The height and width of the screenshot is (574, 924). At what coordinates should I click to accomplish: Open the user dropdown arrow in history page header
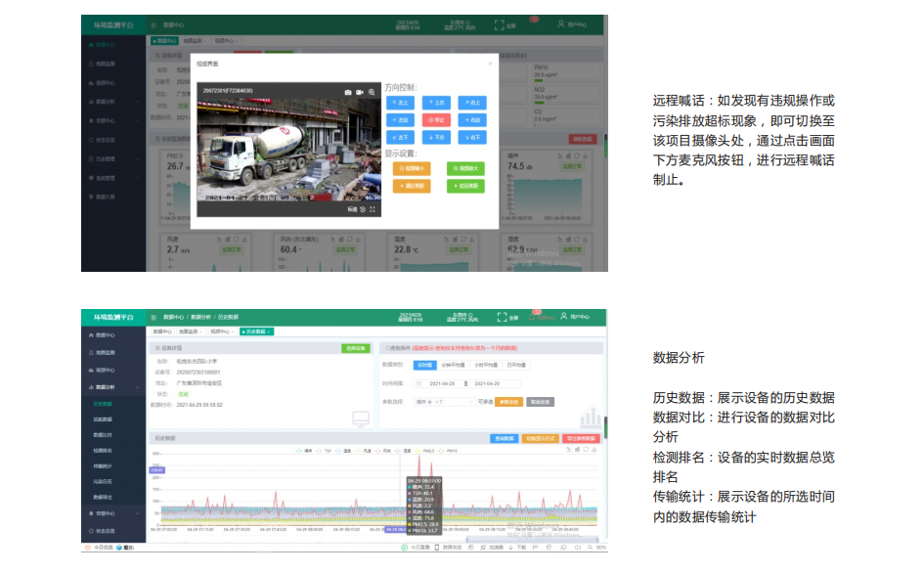click(597, 317)
